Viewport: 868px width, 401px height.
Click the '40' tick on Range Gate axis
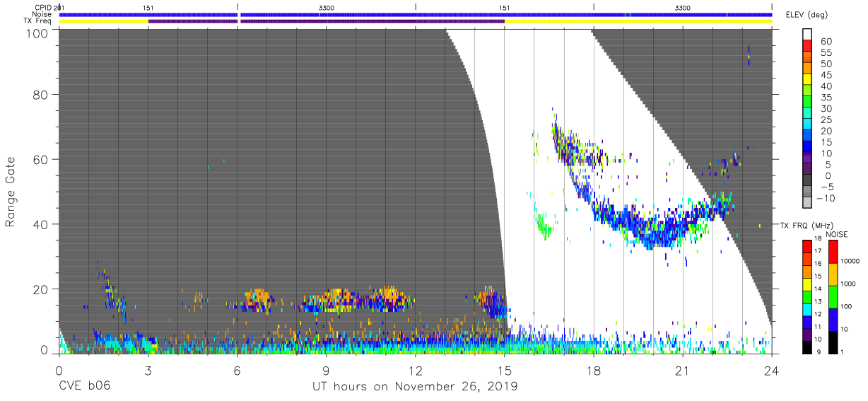pos(41,224)
